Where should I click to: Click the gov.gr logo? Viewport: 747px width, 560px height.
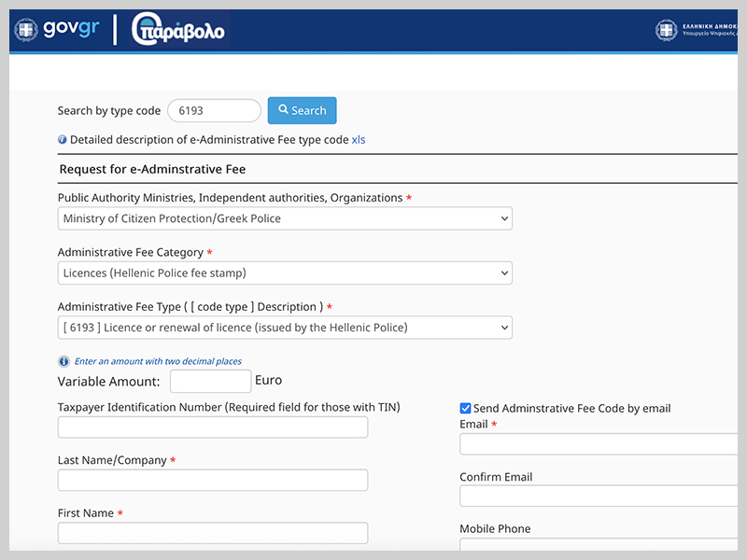pyautogui.click(x=57, y=30)
